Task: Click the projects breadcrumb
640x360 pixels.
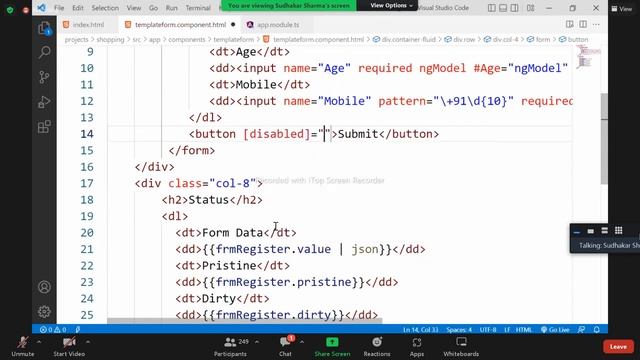Action: click(76, 39)
